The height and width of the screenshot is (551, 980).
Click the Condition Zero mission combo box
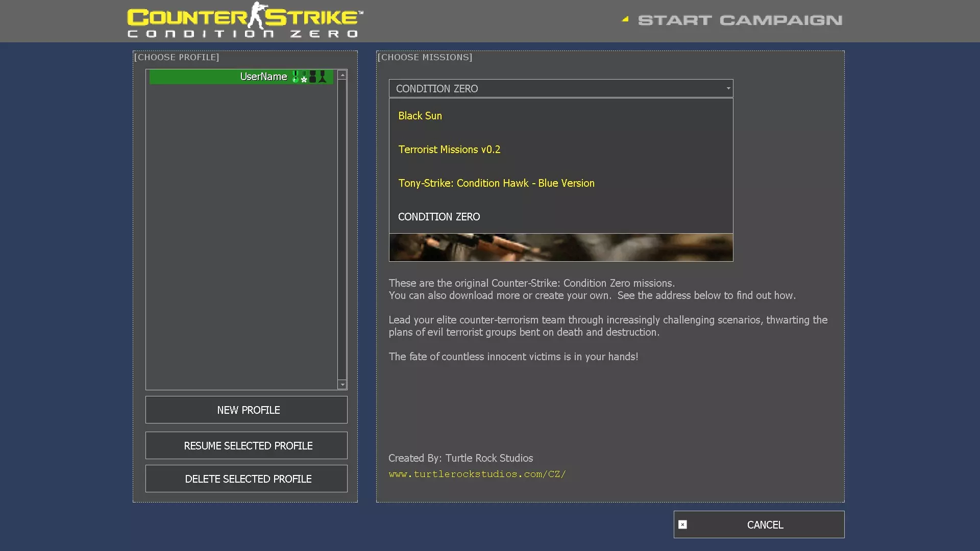click(x=556, y=88)
